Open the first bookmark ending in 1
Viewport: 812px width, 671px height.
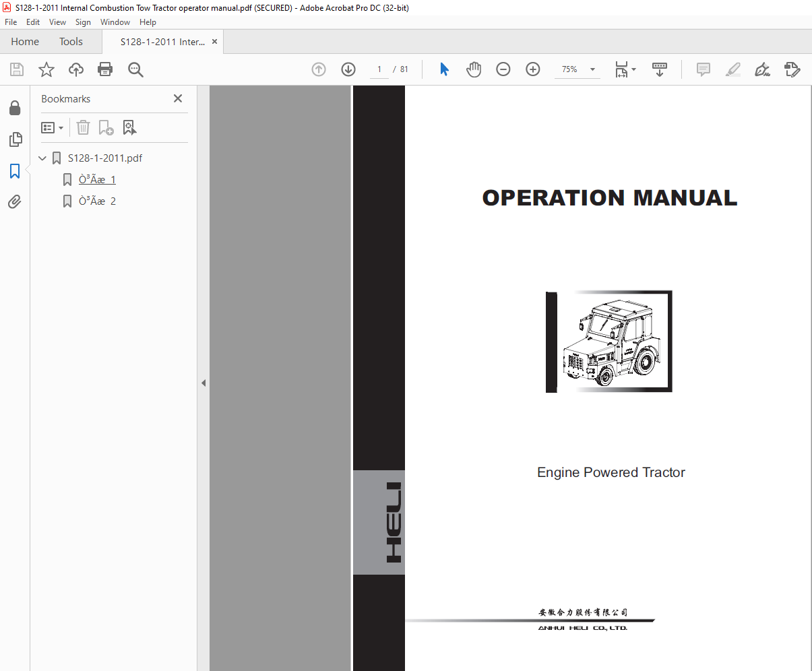pos(97,180)
